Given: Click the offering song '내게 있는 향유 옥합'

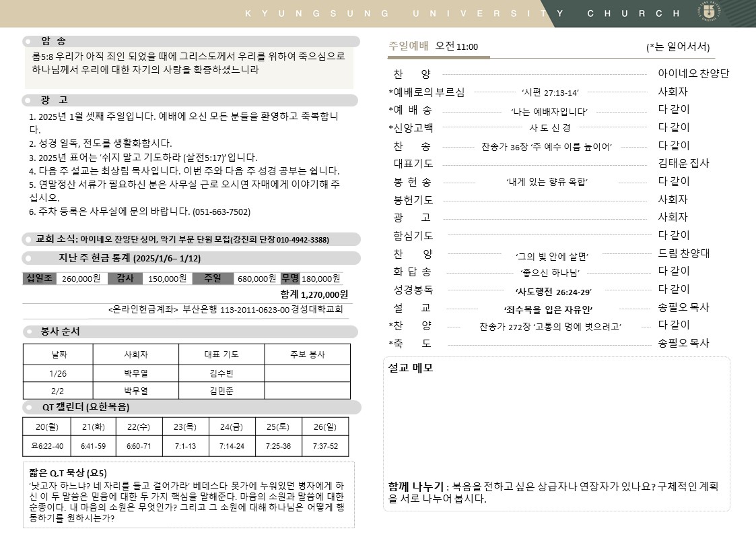Looking at the screenshot, I should (x=547, y=182).
